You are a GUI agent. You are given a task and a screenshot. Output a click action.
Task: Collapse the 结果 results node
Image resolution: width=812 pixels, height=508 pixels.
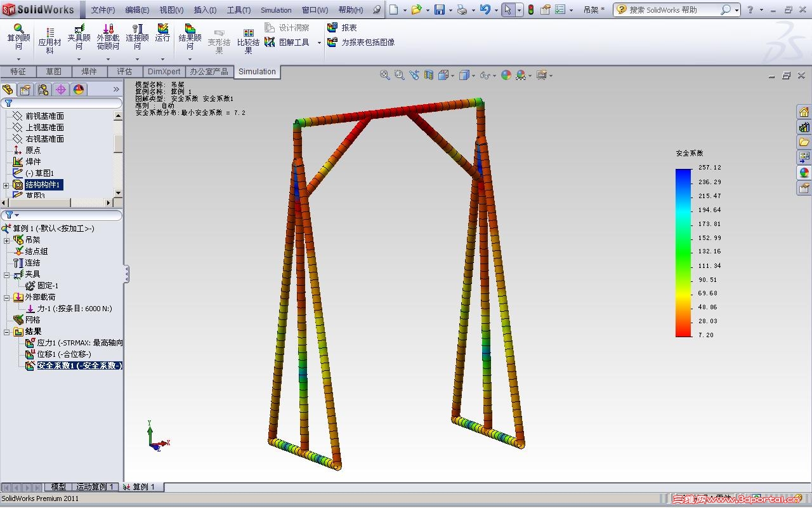click(6, 331)
